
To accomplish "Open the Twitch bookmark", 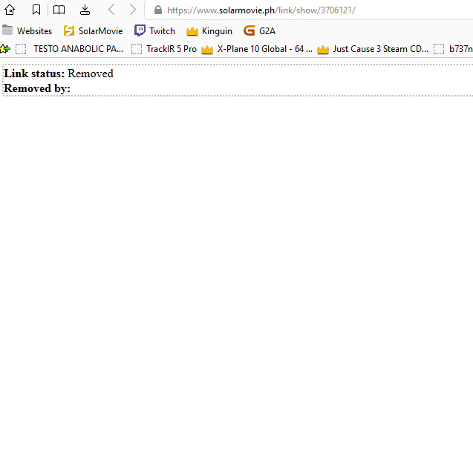I will (154, 31).
